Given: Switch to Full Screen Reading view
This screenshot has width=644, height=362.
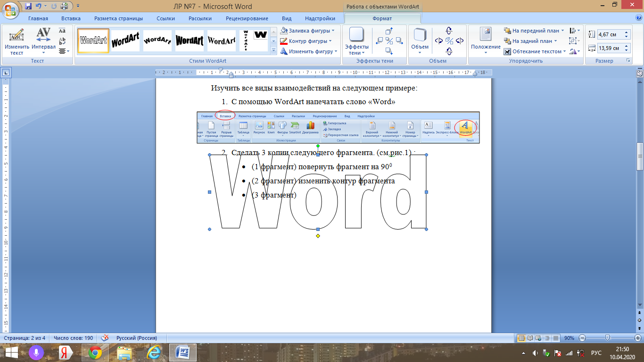Looking at the screenshot, I should point(530,338).
